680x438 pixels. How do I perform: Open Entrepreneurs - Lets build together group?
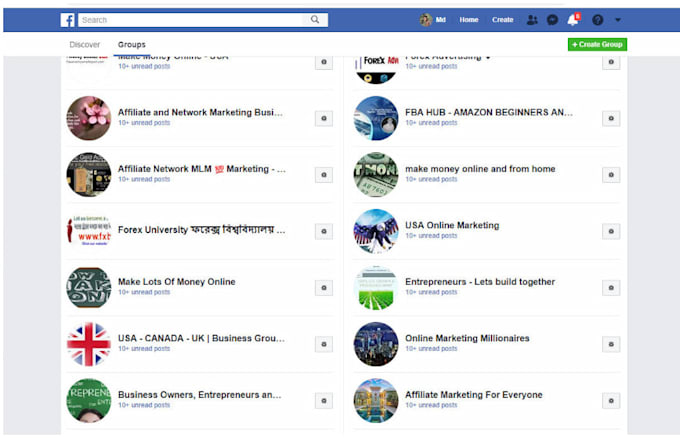(x=480, y=282)
